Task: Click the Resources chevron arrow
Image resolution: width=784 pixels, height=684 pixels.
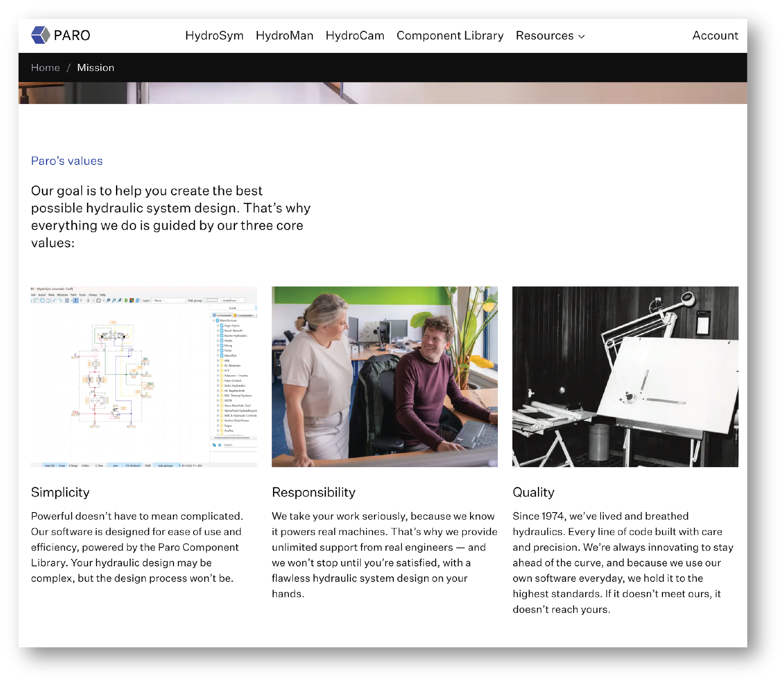Action: pyautogui.click(x=582, y=37)
